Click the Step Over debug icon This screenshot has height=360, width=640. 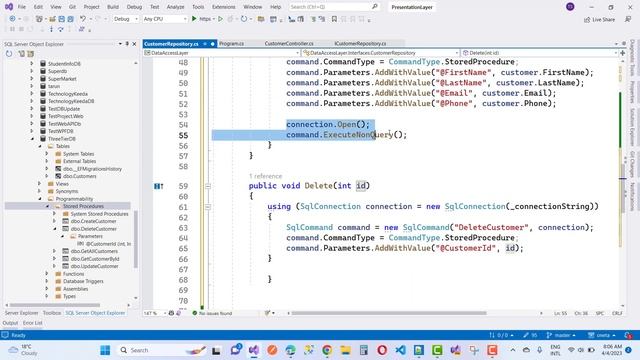(60, 29)
